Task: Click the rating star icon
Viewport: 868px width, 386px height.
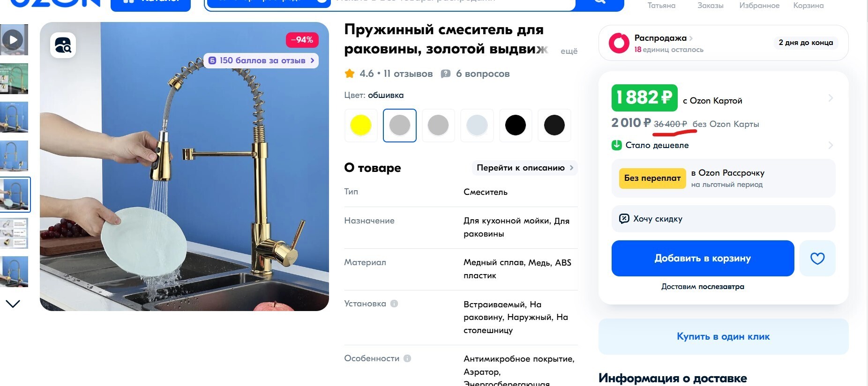Action: coord(350,74)
